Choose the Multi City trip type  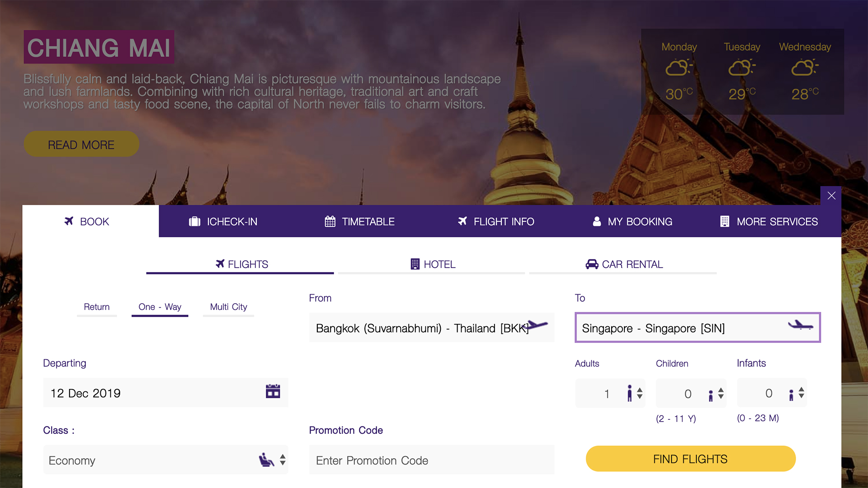pos(228,307)
